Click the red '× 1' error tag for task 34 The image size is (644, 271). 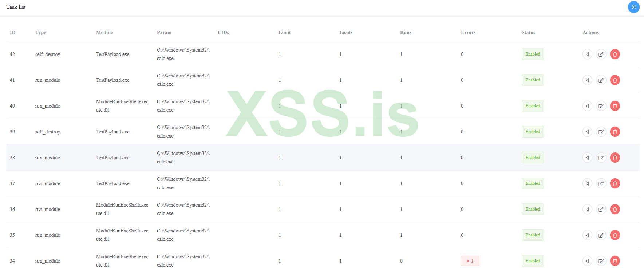470,261
